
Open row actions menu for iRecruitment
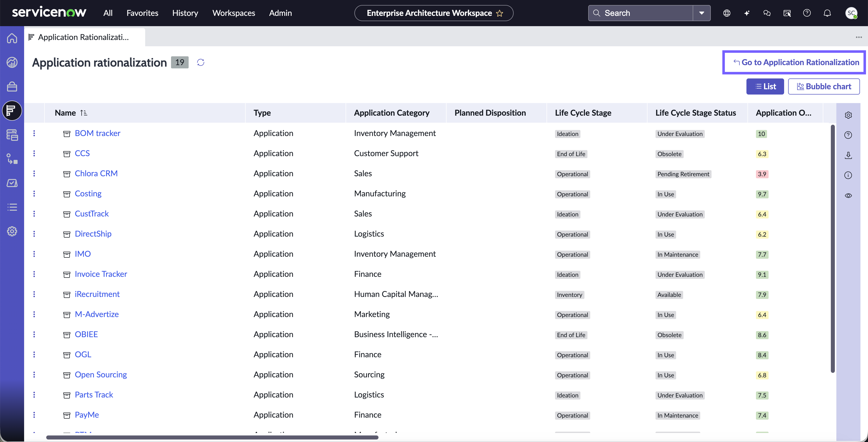(34, 294)
